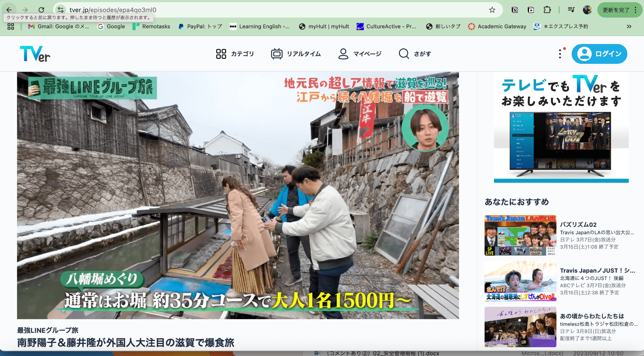Open the カテゴリ category menu
Viewport: 644px width, 356px height.
(x=235, y=54)
